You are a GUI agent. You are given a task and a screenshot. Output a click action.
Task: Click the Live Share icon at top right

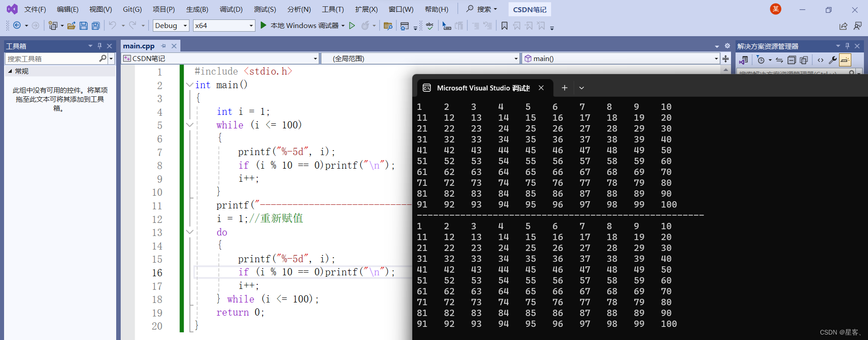tap(843, 26)
